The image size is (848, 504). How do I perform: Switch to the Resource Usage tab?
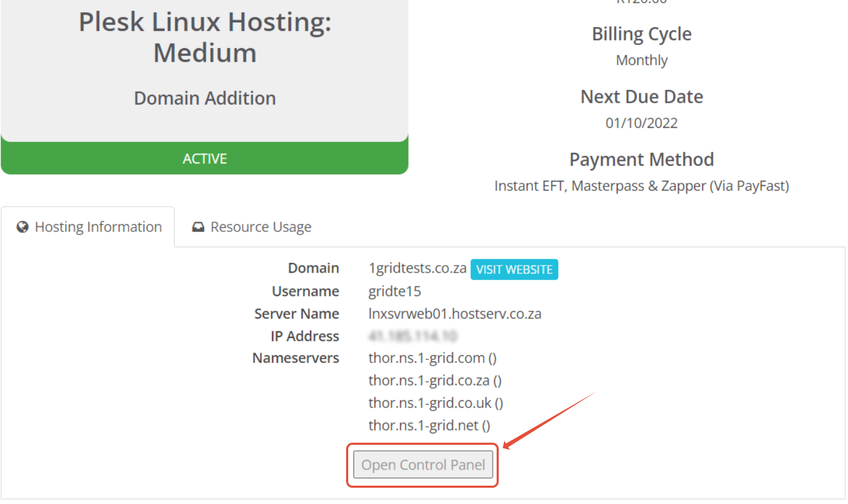pyautogui.click(x=251, y=227)
